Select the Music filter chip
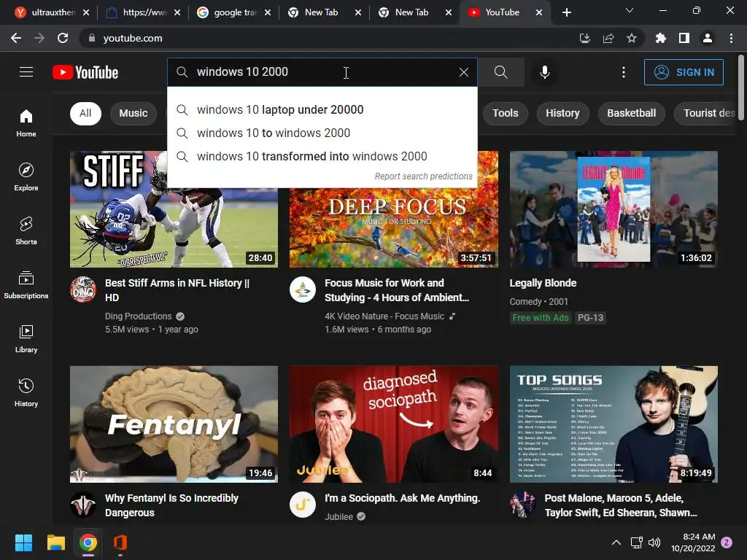The height and width of the screenshot is (560, 747). [133, 113]
